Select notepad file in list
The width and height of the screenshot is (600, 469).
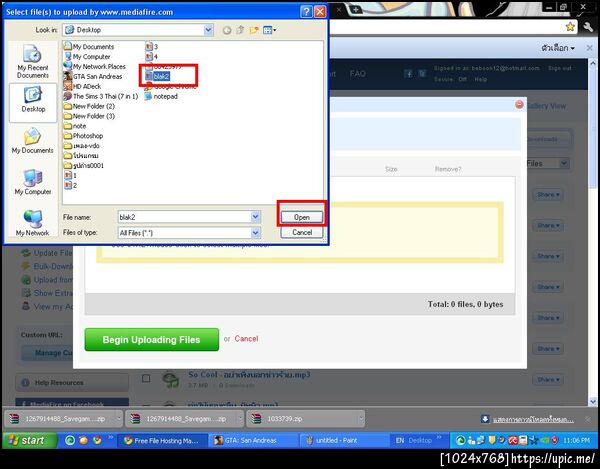(161, 96)
